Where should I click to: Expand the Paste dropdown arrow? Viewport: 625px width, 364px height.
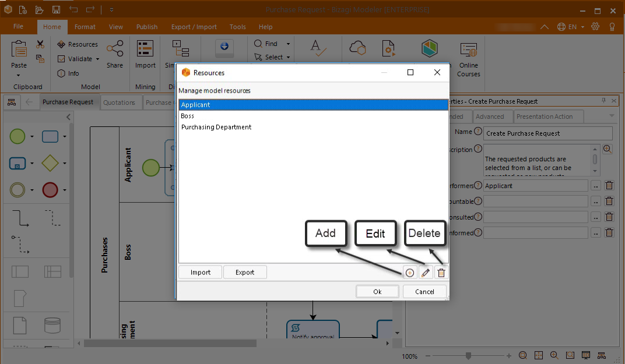pos(19,75)
